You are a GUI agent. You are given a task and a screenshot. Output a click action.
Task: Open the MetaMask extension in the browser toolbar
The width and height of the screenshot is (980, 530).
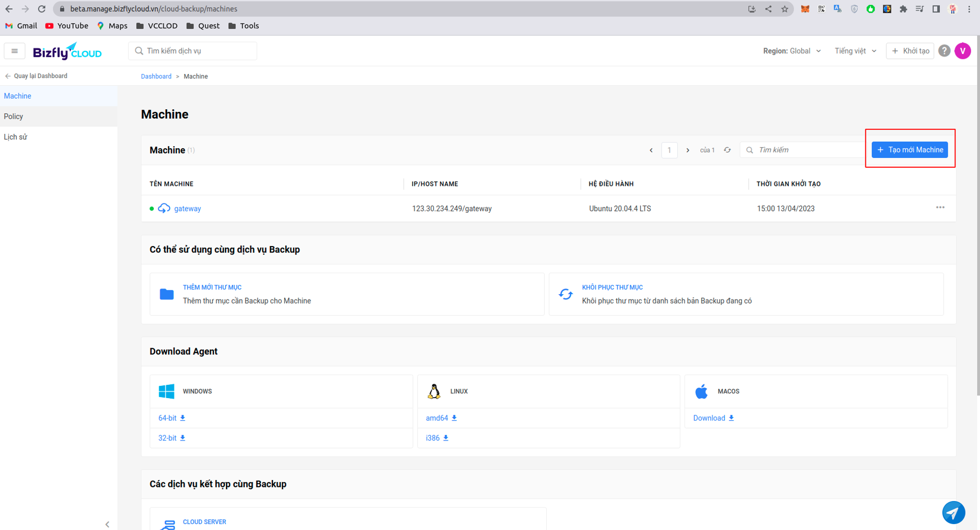tap(805, 8)
